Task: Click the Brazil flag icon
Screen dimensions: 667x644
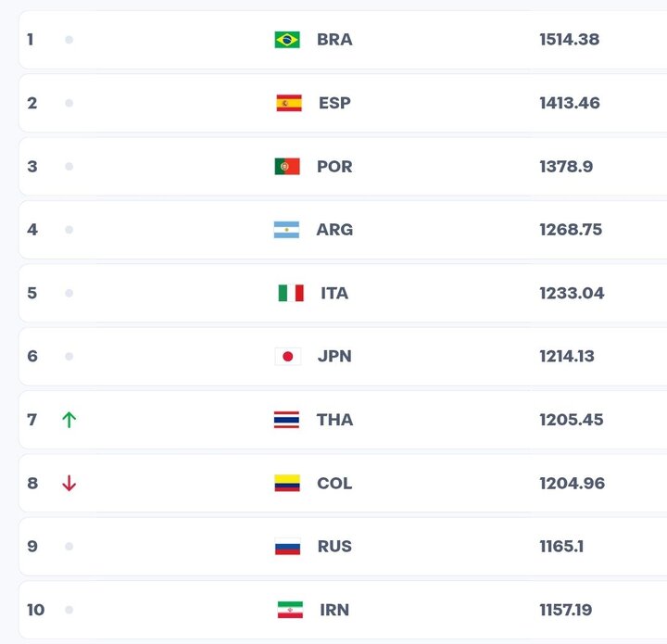Action: [287, 40]
